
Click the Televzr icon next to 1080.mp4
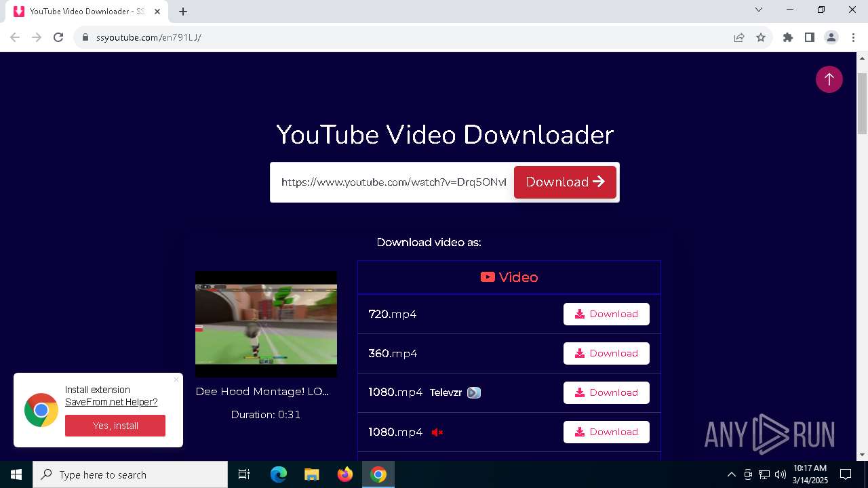pos(474,392)
